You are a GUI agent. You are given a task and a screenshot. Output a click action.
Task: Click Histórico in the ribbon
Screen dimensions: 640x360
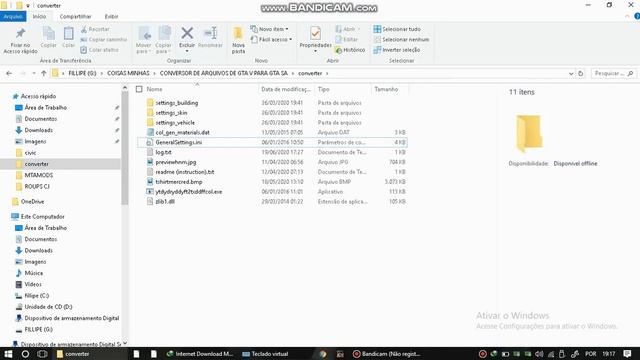tap(350, 50)
